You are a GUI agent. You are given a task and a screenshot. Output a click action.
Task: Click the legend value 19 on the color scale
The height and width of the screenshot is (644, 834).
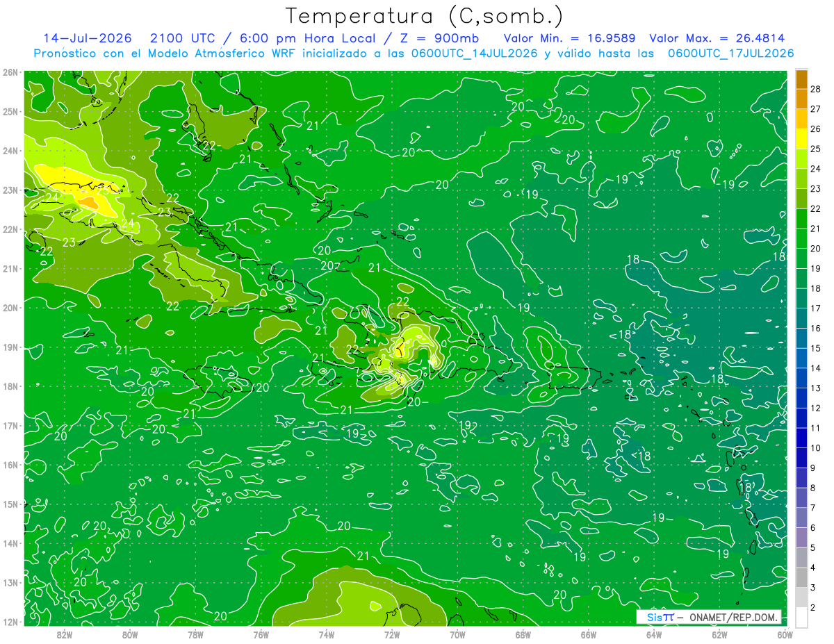tap(816, 269)
